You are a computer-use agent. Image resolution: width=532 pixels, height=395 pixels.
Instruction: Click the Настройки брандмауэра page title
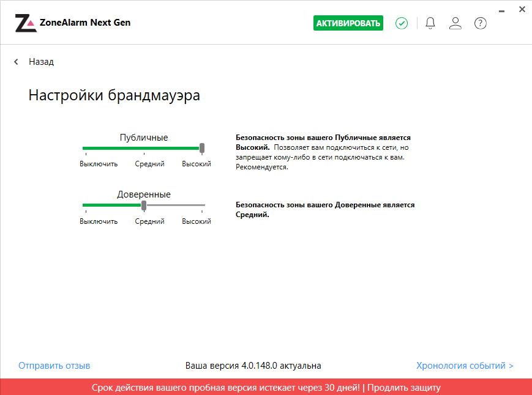(114, 95)
